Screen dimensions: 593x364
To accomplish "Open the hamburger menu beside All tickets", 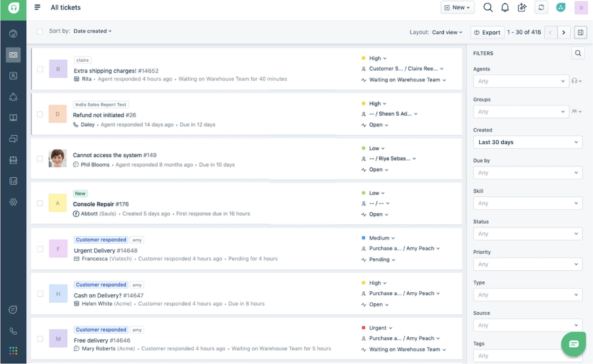I will (x=37, y=7).
